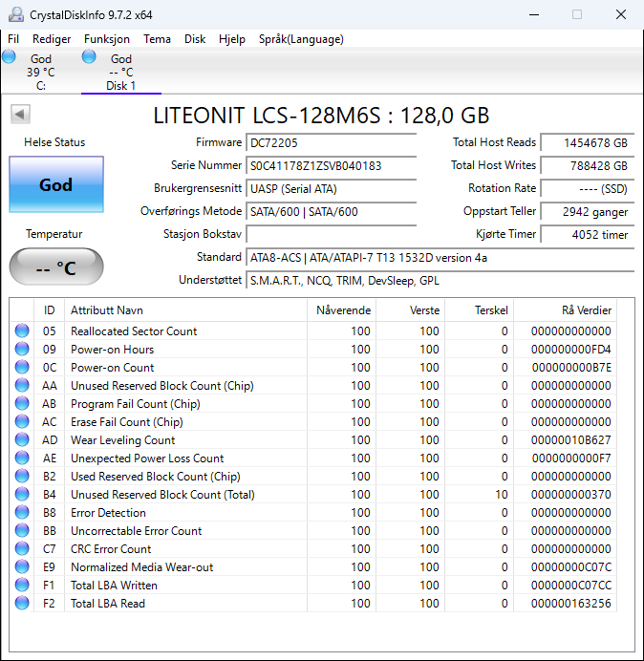The image size is (644, 661).
Task: Select the CRC Error Count attribute name
Action: (111, 549)
